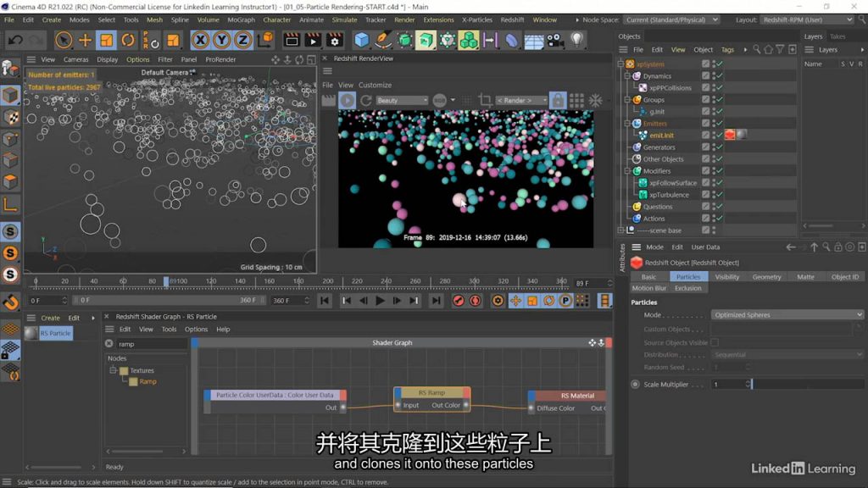Play the animation forward
The image size is (868, 488).
pos(380,301)
